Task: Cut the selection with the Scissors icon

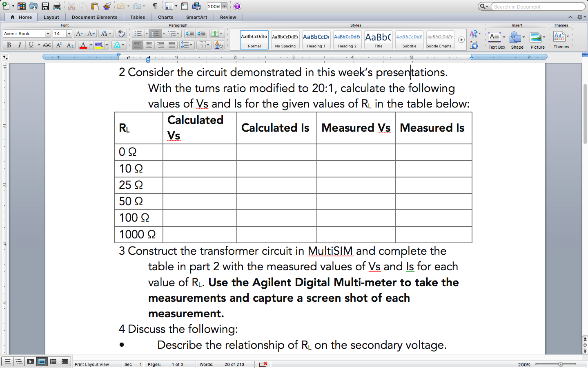Action: tap(71, 6)
